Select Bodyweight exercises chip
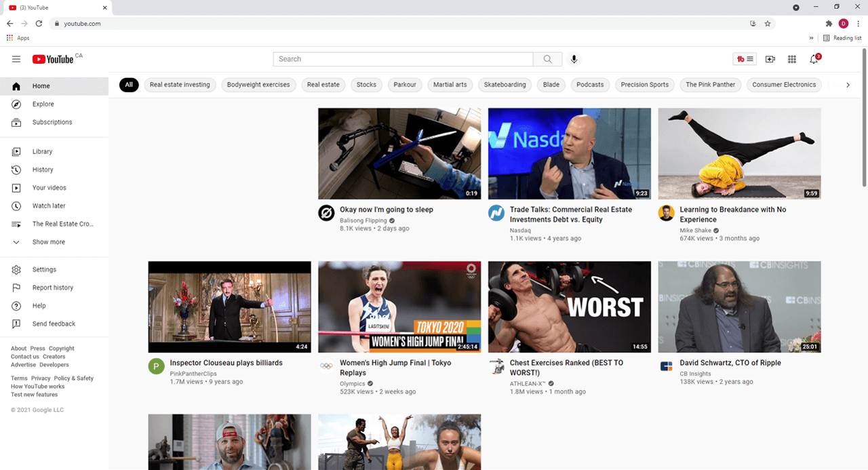 tap(258, 85)
